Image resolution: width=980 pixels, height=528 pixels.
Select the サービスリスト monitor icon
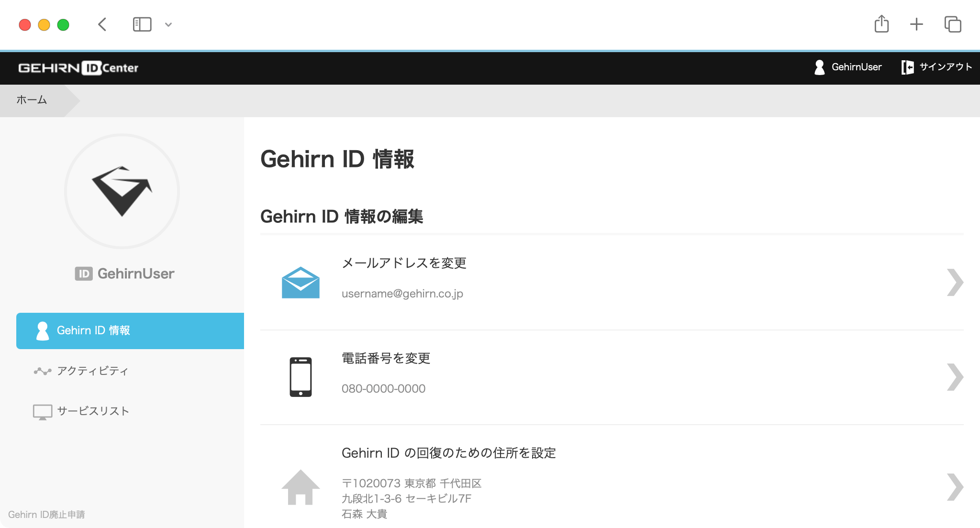42,410
